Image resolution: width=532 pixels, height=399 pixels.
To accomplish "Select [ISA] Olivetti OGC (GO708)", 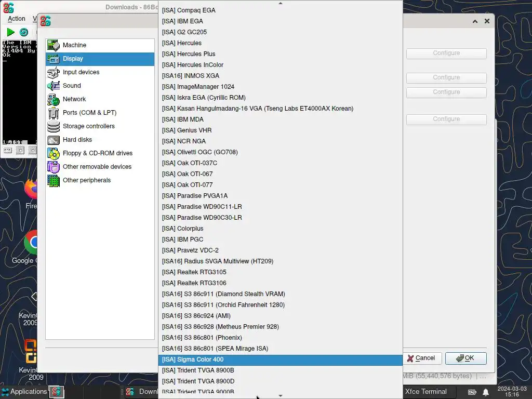I will tap(280, 152).
